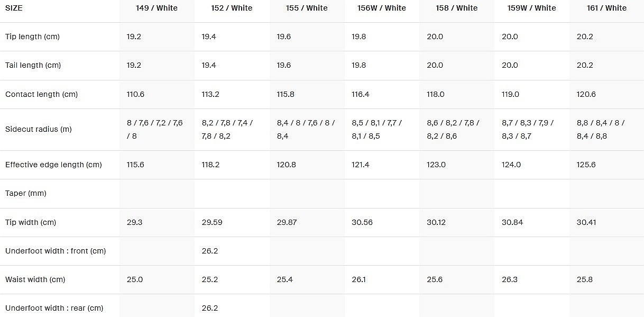Screen dimensions: 644x317
Task: Select the Contact length (cm) row label
Action: (x=41, y=94)
